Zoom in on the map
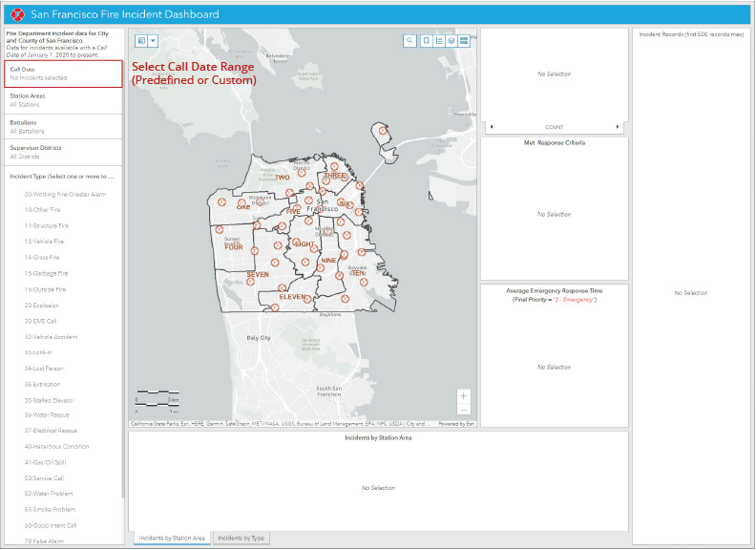The height and width of the screenshot is (550, 756). point(464,395)
